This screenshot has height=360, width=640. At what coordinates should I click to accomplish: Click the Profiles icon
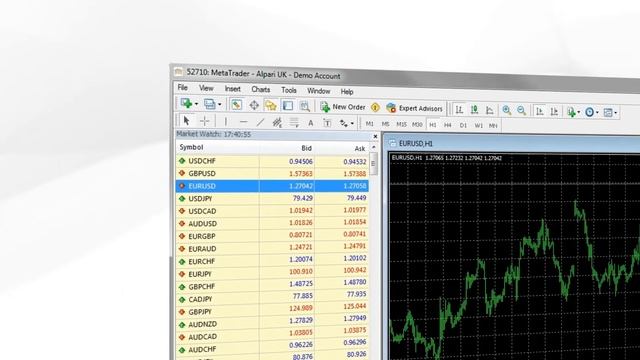click(x=209, y=104)
